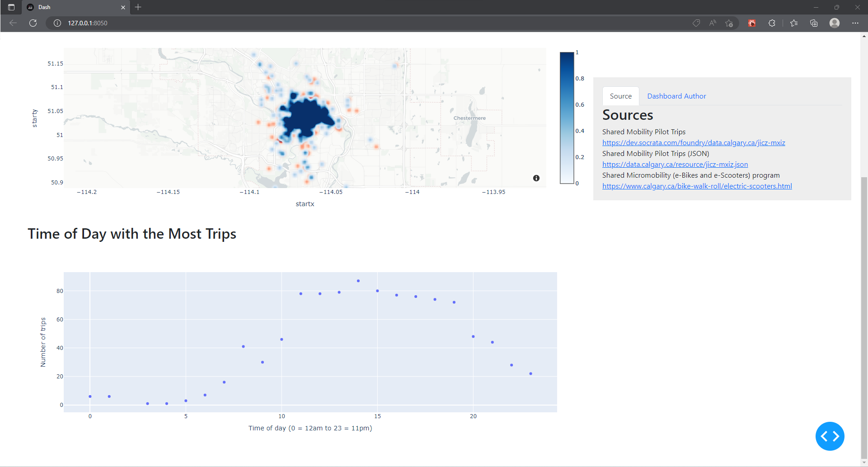
Task: Open the vertical tabs button
Action: 10,7
